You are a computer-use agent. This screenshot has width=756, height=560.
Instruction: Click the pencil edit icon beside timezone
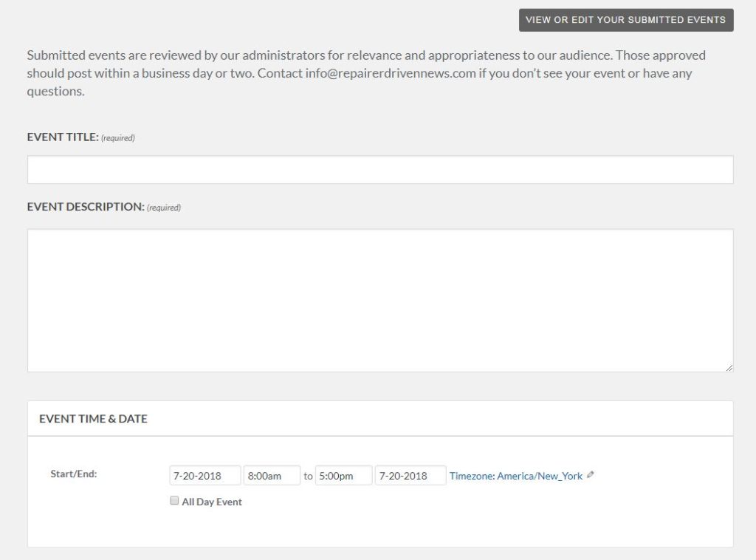click(591, 475)
